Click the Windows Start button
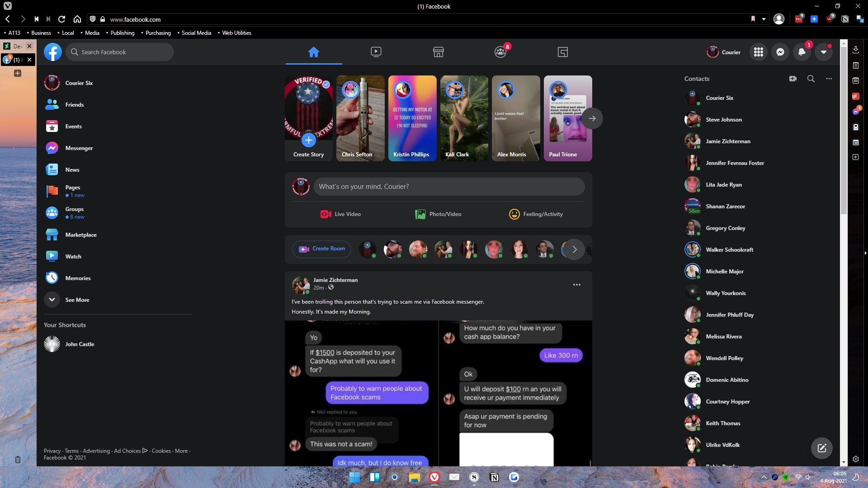 pyautogui.click(x=355, y=477)
